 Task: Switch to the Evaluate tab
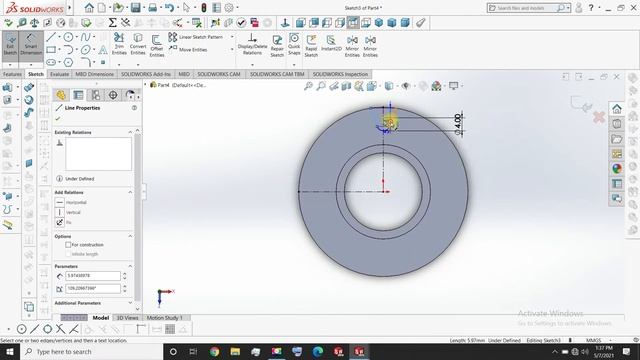[x=60, y=74]
